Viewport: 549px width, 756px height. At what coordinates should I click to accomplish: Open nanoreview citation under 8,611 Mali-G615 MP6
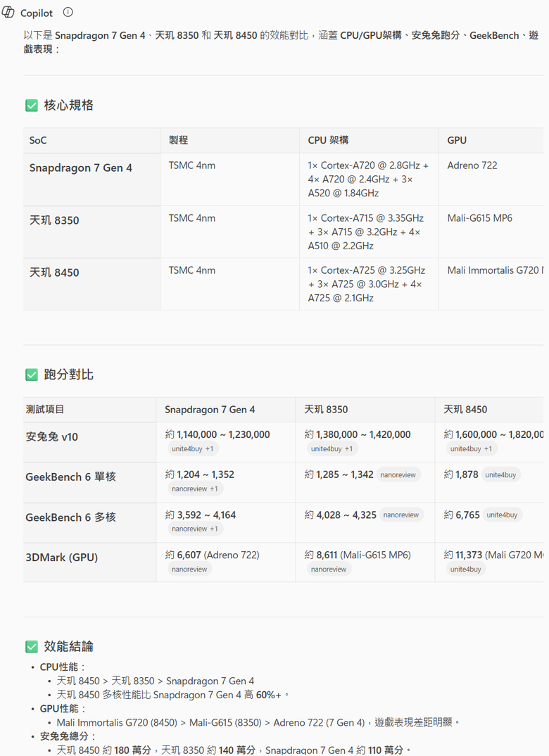[329, 569]
